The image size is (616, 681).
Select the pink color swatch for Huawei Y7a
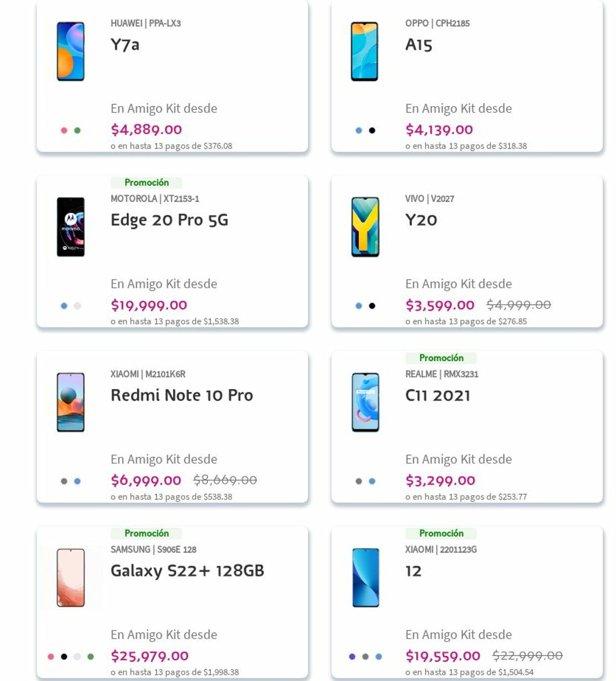63,130
